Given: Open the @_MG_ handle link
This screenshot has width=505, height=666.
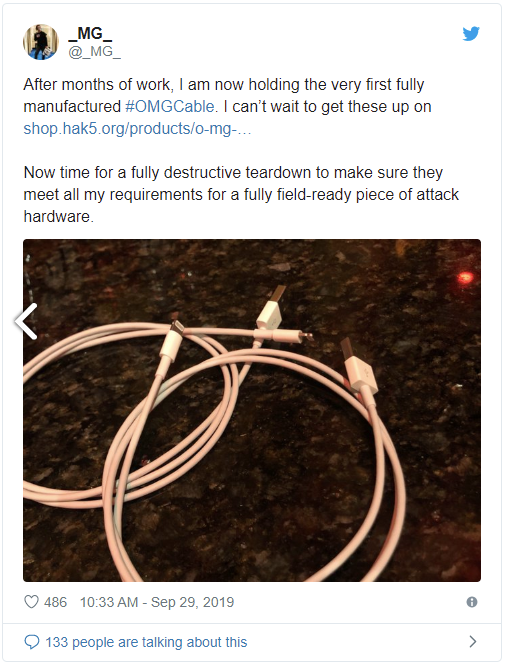Looking at the screenshot, I should point(94,52).
